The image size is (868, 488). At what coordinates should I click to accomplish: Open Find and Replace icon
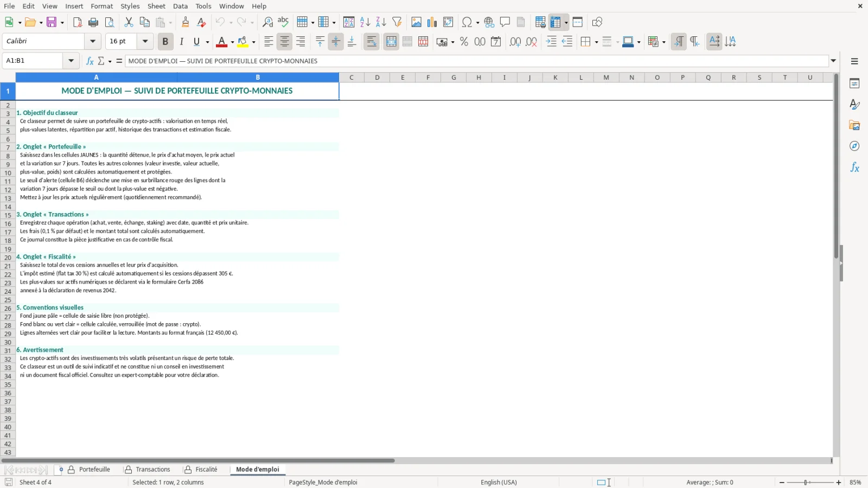(267, 22)
